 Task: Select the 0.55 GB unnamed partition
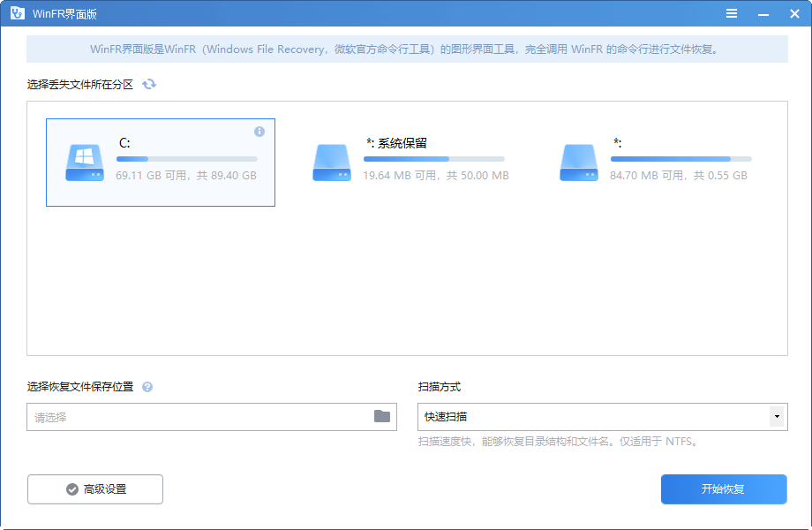tap(655, 163)
